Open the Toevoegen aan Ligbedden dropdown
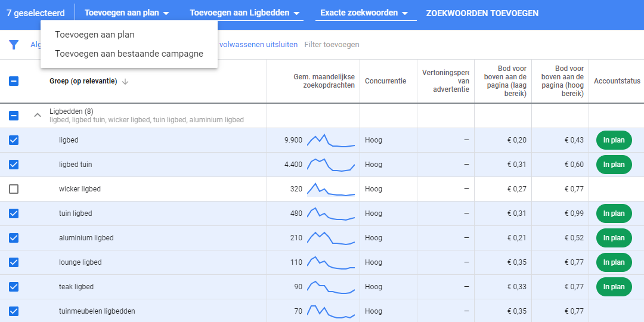The height and width of the screenshot is (322, 644). click(x=244, y=13)
